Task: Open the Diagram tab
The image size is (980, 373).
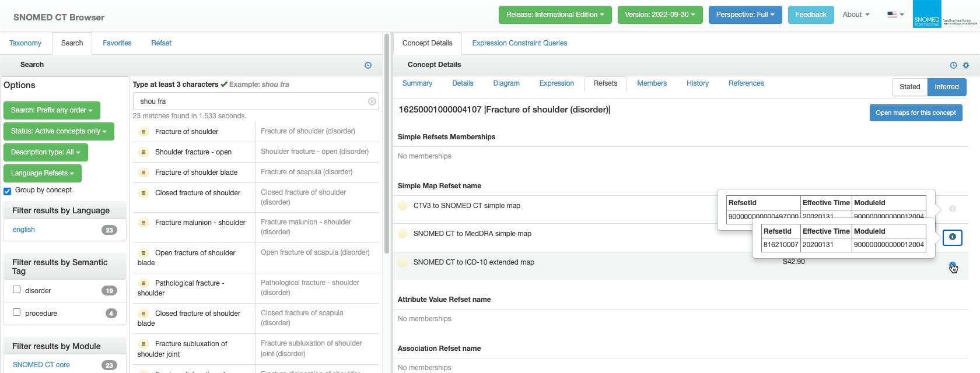Action: click(506, 83)
